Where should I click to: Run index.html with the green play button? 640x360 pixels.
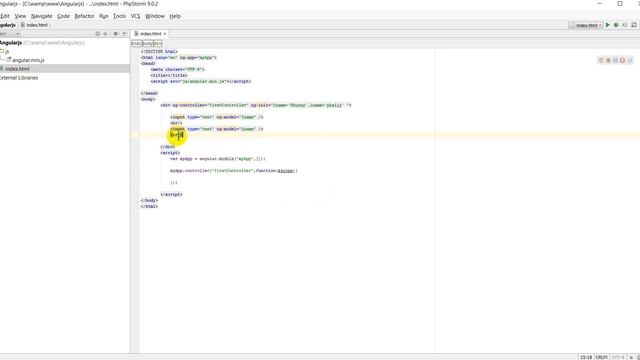(607, 25)
